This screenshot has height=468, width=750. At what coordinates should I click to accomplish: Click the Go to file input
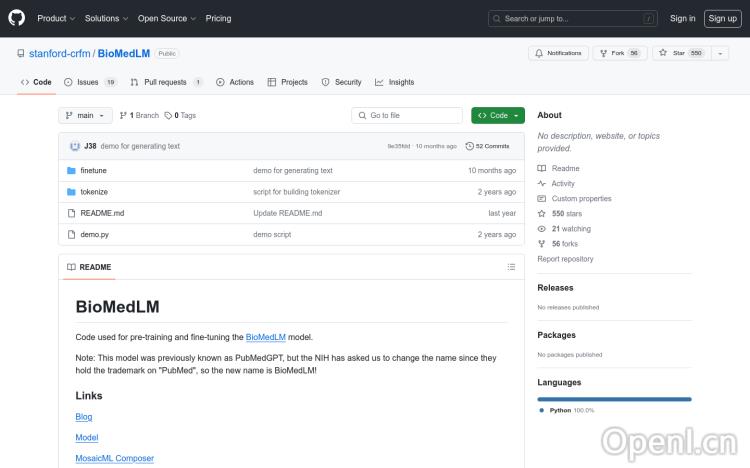coord(408,115)
